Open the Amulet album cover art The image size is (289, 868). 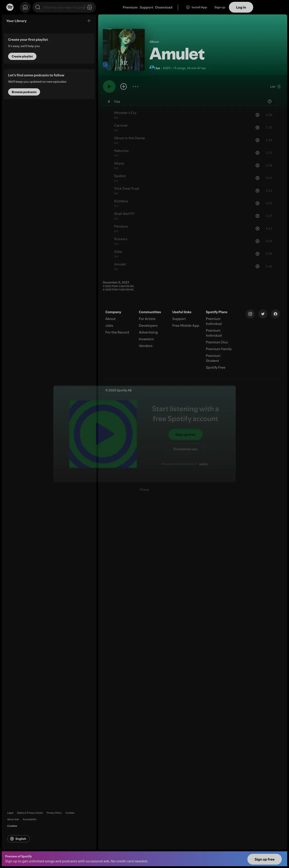point(124,50)
